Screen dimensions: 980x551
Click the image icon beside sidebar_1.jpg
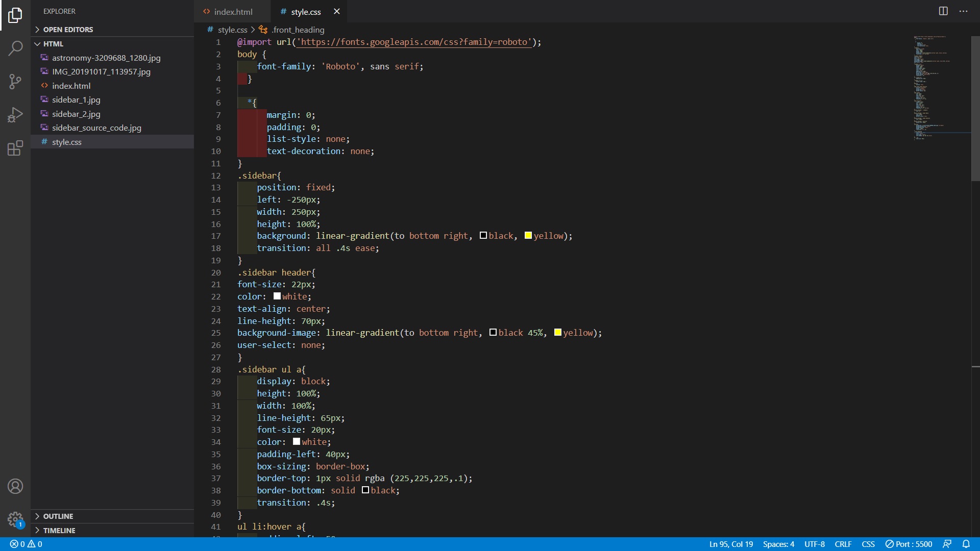point(44,99)
